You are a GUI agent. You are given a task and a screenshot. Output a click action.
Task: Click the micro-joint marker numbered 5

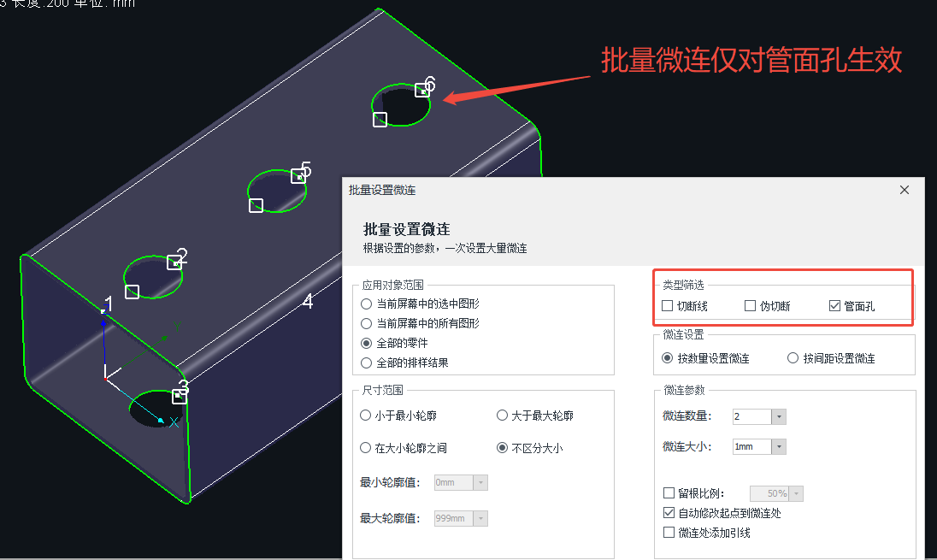tap(298, 176)
